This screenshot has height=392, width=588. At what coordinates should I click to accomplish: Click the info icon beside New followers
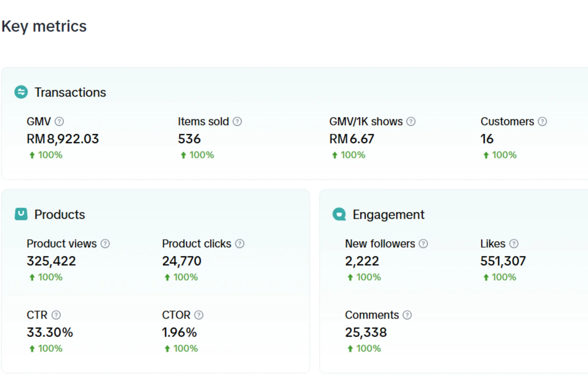(x=423, y=244)
